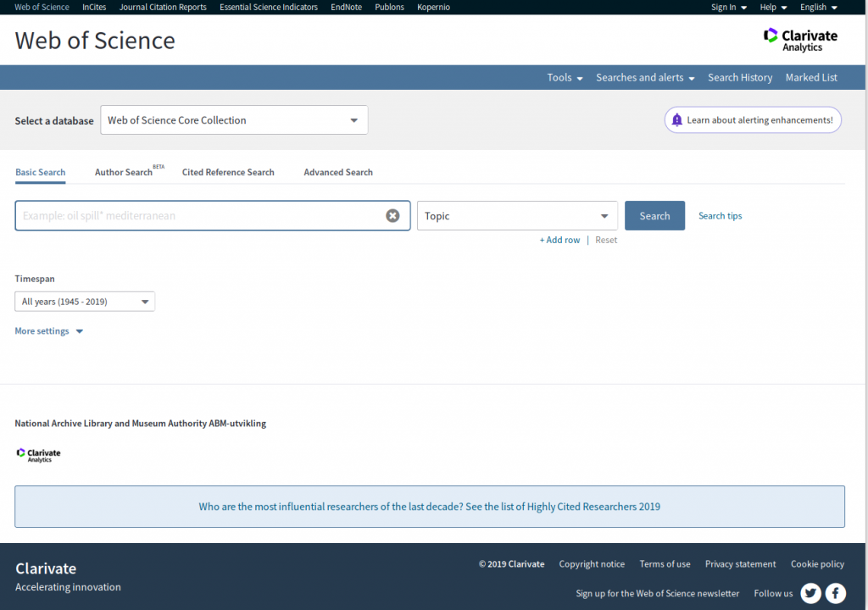
Task: Switch to Cited Reference Search tab
Action: pos(228,172)
